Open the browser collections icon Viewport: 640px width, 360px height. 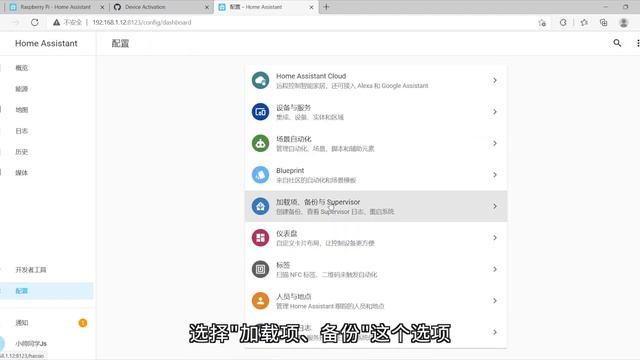604,22
